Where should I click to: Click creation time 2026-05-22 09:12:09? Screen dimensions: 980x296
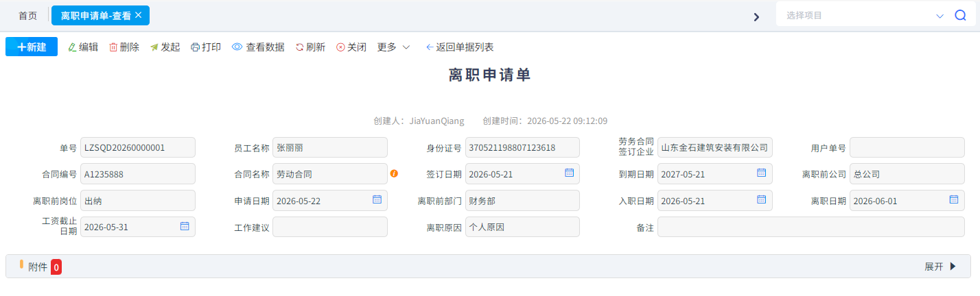(x=567, y=121)
